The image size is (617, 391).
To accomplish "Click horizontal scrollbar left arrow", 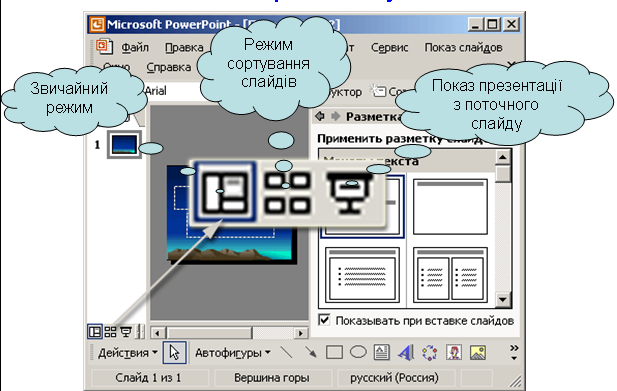I will click(158, 333).
